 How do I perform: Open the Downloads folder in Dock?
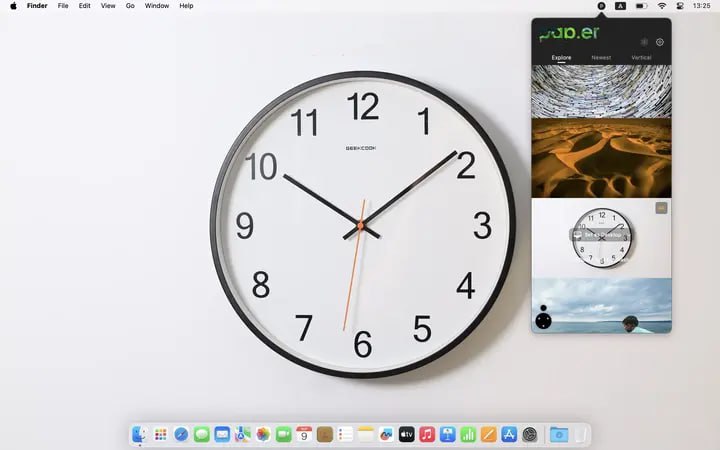559,434
